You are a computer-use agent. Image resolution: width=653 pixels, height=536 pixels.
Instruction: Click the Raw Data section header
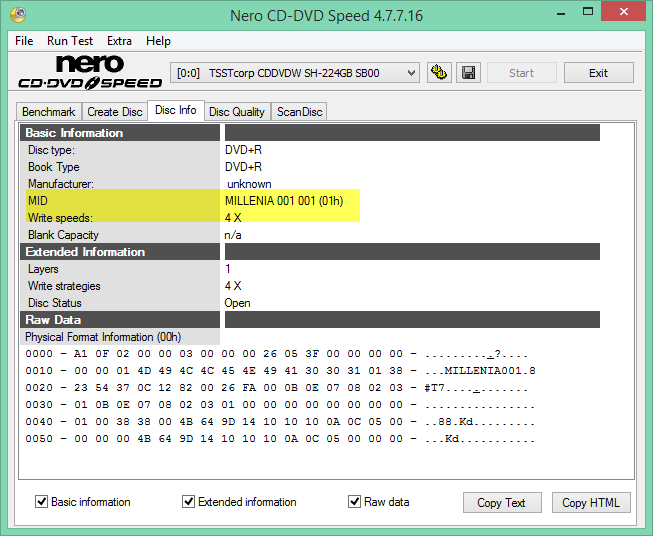(120, 320)
